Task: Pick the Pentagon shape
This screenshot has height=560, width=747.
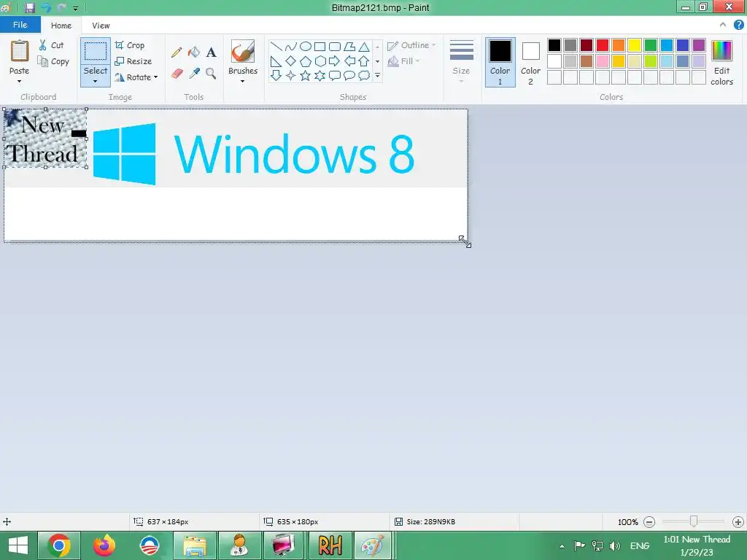Action: click(306, 61)
